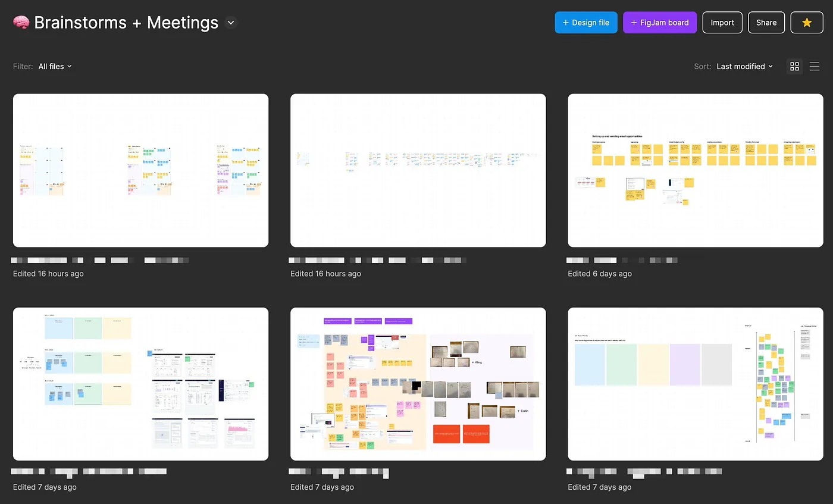Screen dimensions: 833x504
Task: Open the first board edited 16 hours ago
Action: [140, 170]
